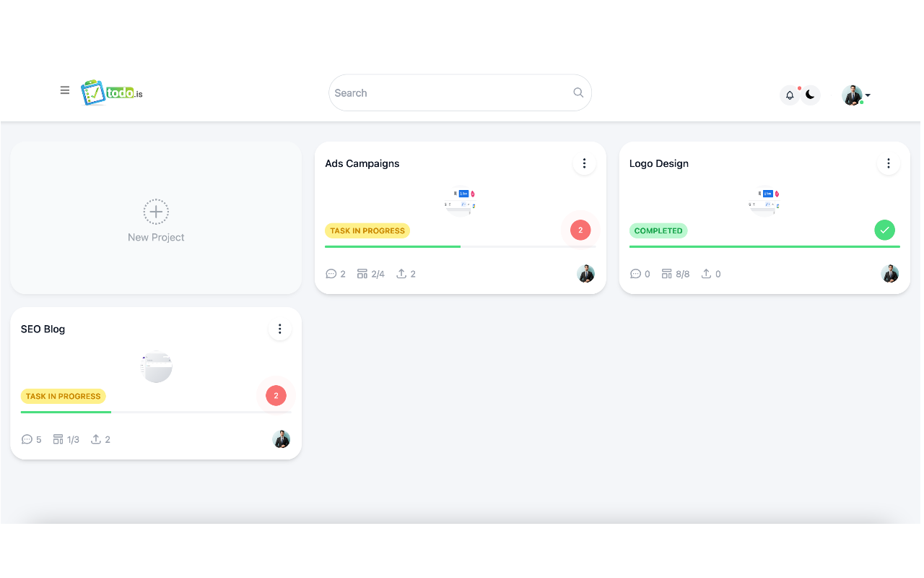
Task: Click the assignee avatar on Logo Design card
Action: point(890,274)
